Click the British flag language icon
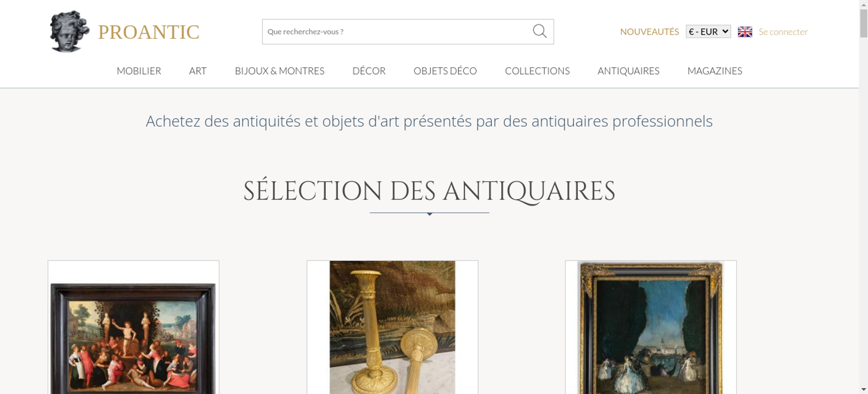Screen dimensions: 868x394 click(745, 32)
